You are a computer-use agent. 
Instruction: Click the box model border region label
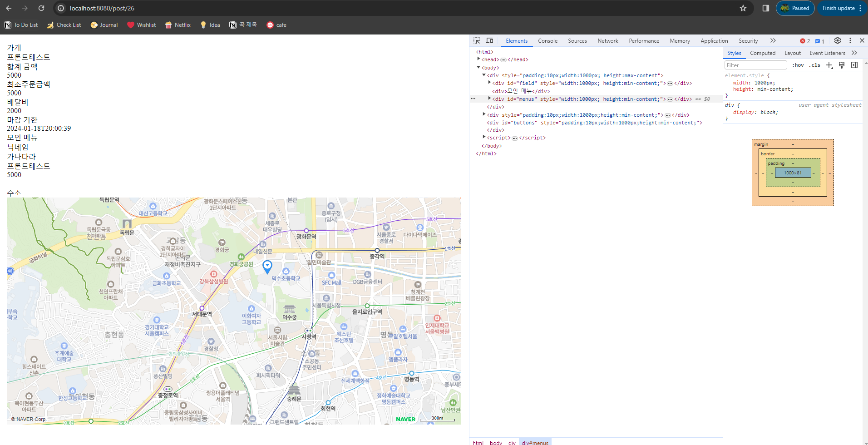click(x=768, y=153)
